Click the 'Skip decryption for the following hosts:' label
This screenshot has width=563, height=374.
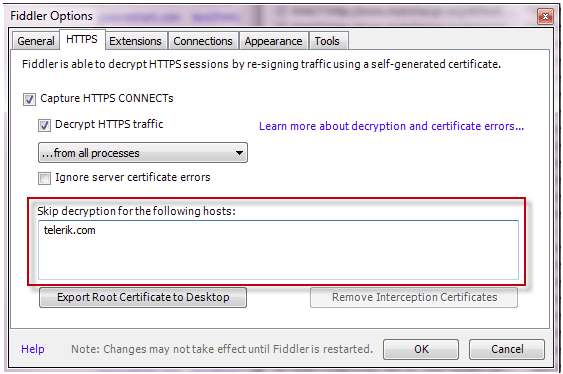click(x=136, y=211)
